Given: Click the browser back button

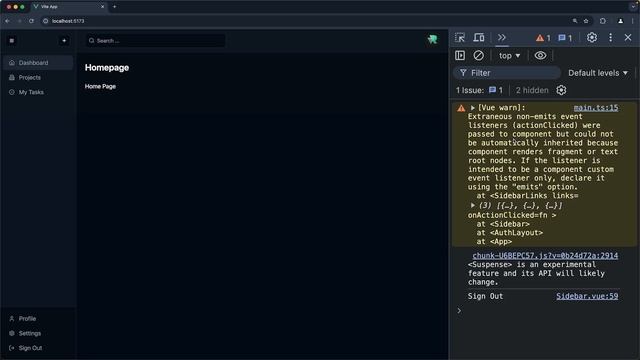Looking at the screenshot, I should click(7, 21).
